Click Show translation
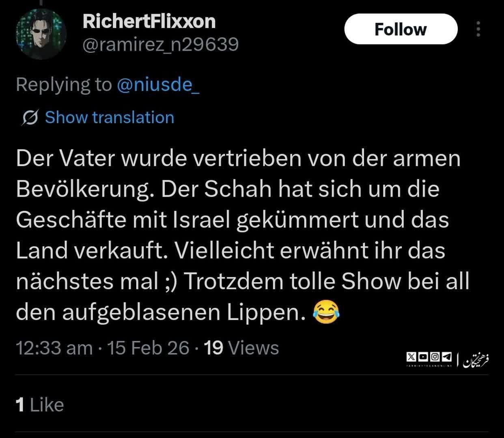This screenshot has width=504, height=438. click(110, 118)
